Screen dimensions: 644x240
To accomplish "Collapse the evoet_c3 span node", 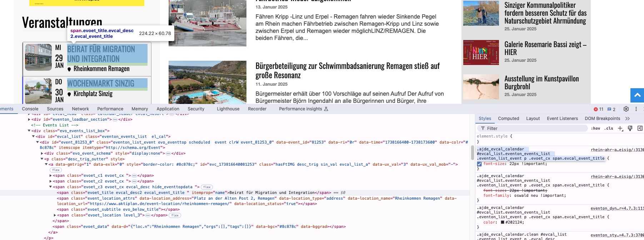I will (x=50, y=187).
